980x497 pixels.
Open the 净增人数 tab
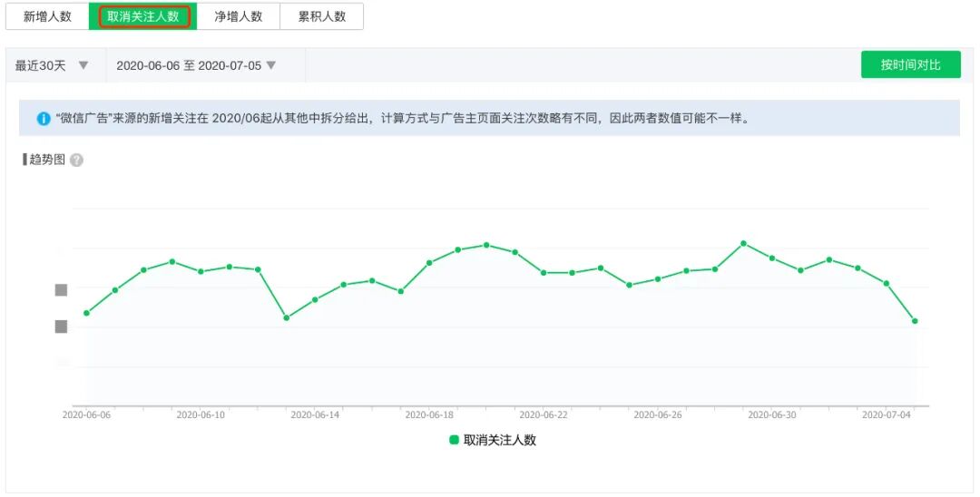point(239,16)
